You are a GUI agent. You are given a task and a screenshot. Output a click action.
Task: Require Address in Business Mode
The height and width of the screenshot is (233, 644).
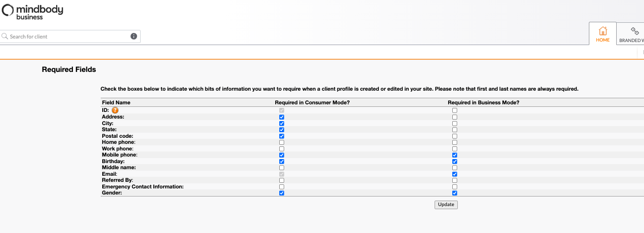coord(455,117)
